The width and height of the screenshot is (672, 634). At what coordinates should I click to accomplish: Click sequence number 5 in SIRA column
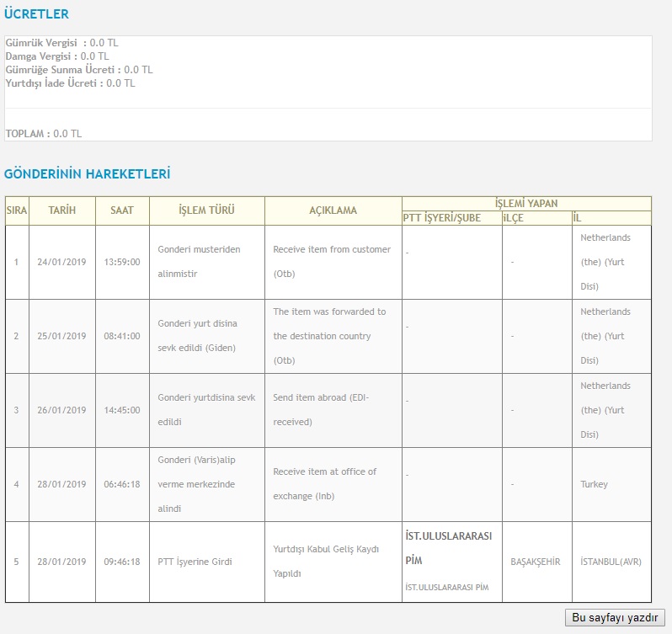16,562
